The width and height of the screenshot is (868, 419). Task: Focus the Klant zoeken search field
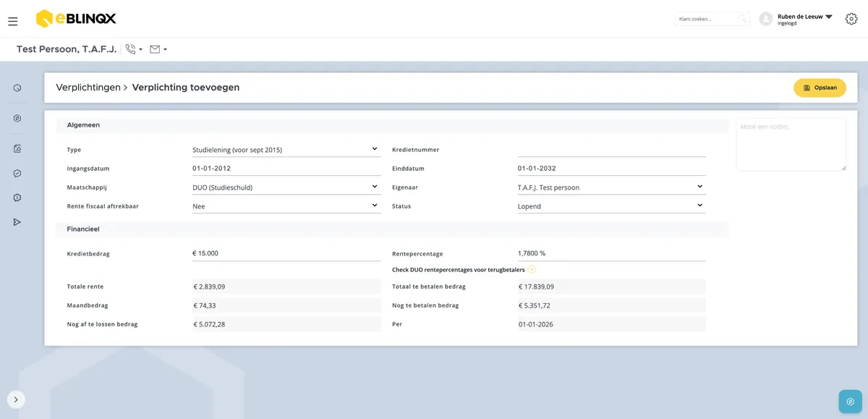click(706, 19)
